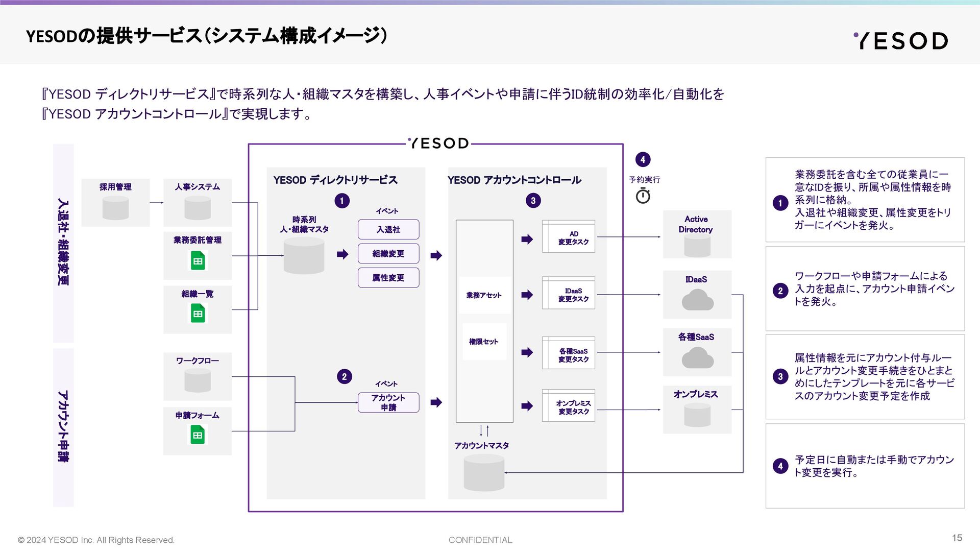
Task: Click the Active Directory label
Action: [696, 224]
